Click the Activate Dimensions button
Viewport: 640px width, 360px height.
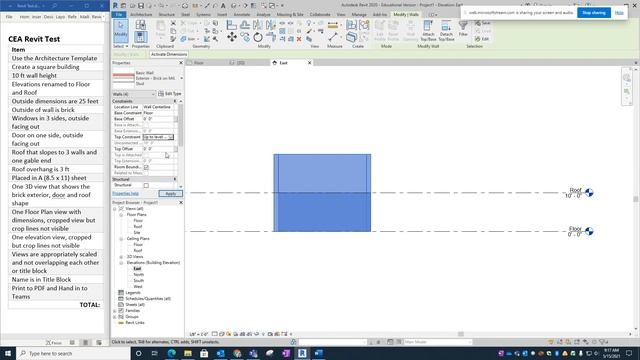169,54
